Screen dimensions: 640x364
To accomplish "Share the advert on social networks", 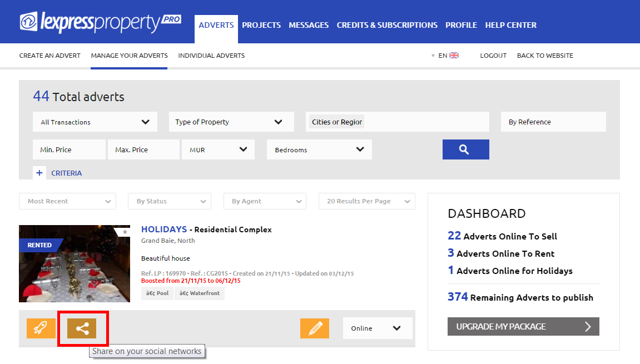I will tap(82, 328).
